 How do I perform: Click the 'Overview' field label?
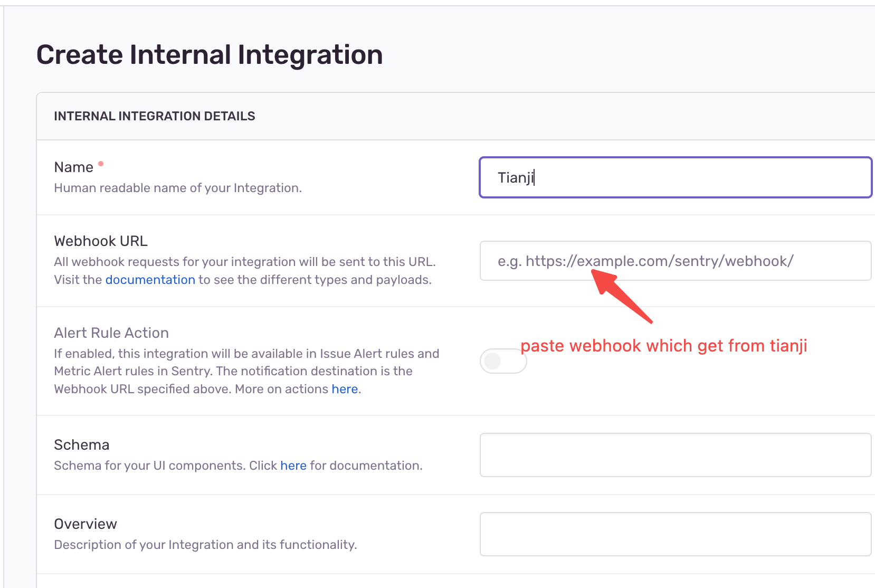(85, 524)
